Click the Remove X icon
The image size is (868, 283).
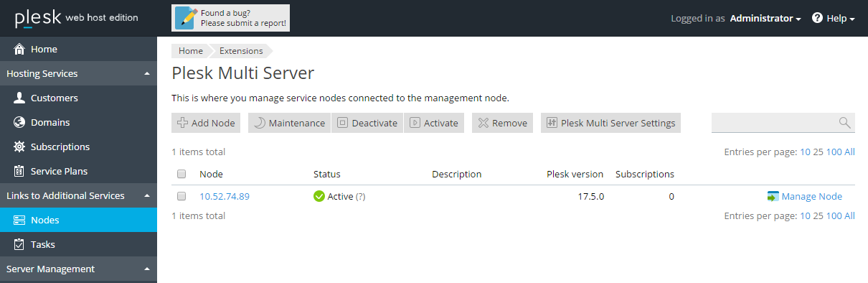pyautogui.click(x=483, y=123)
